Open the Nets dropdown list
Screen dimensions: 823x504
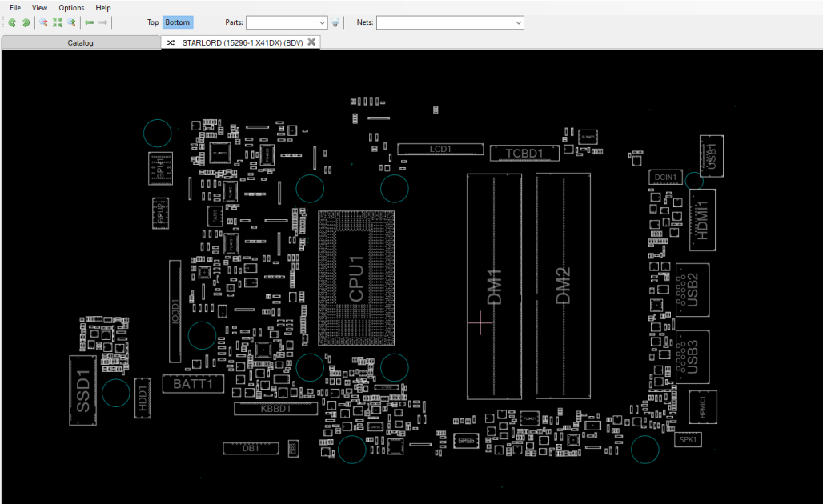(519, 22)
